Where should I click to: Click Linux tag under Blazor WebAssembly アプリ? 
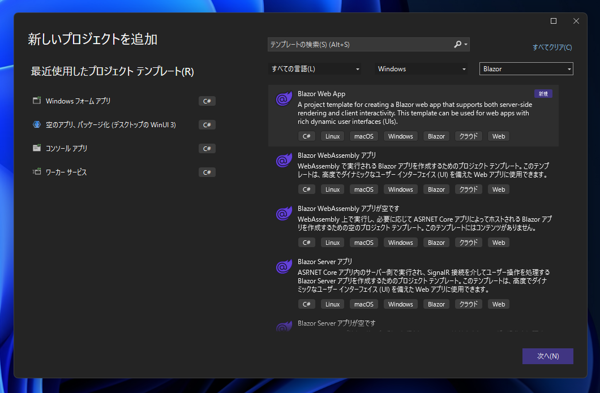click(x=333, y=189)
